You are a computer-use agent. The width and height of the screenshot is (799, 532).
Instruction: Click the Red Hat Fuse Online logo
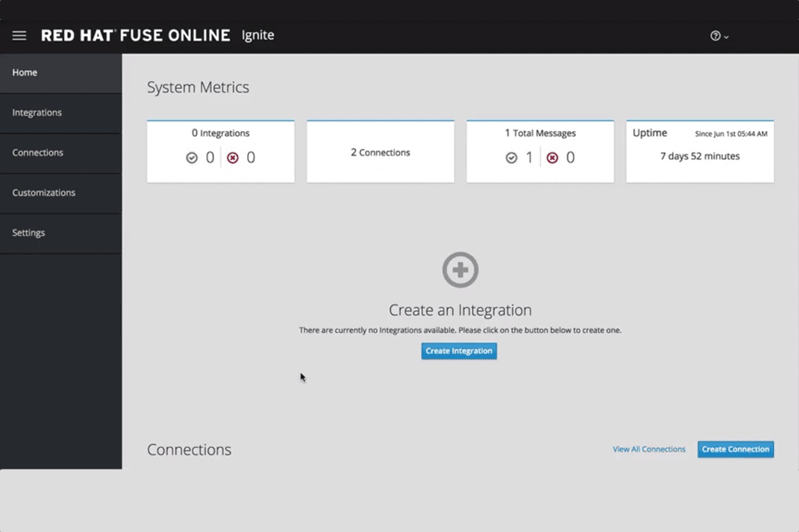pyautogui.click(x=136, y=35)
